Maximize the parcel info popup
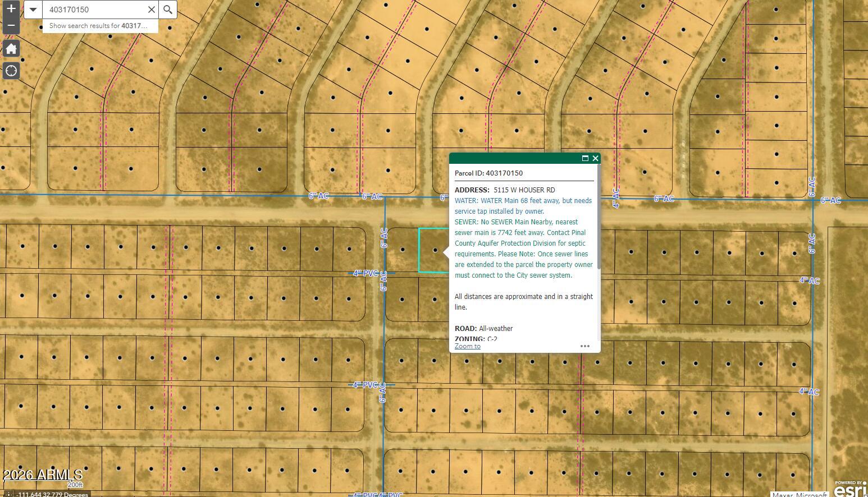The height and width of the screenshot is (497, 868). 585,158
